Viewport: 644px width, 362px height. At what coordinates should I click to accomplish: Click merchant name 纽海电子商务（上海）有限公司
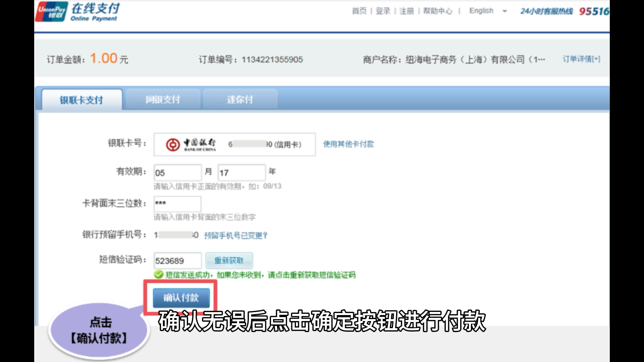pyautogui.click(x=465, y=60)
